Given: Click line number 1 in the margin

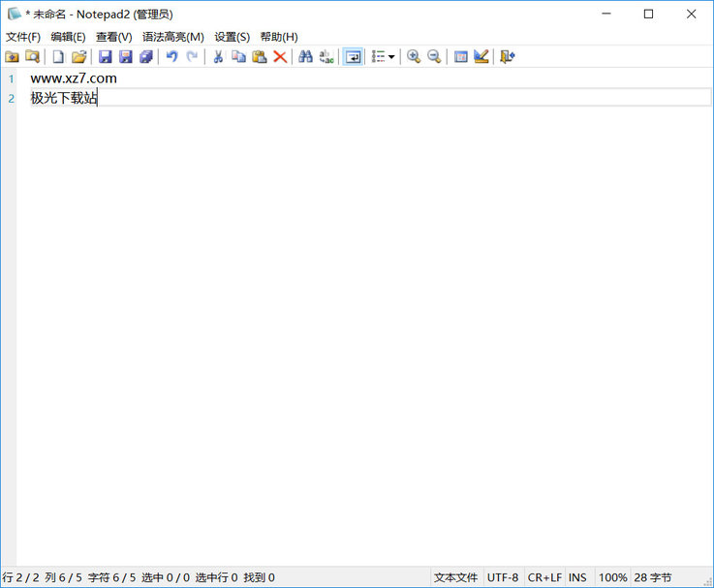Looking at the screenshot, I should (11, 78).
